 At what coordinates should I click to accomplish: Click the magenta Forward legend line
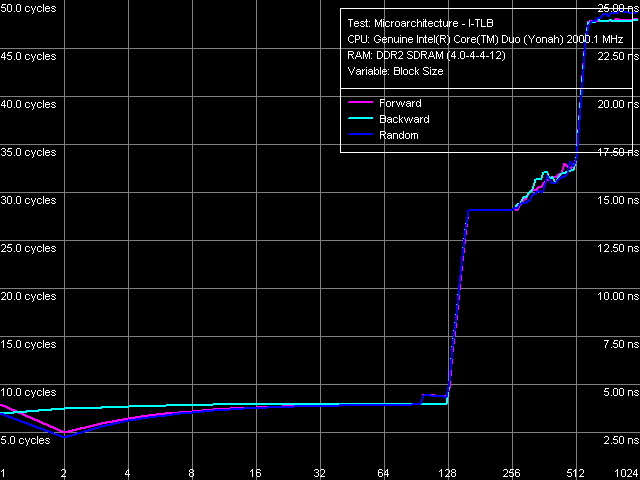[x=359, y=103]
